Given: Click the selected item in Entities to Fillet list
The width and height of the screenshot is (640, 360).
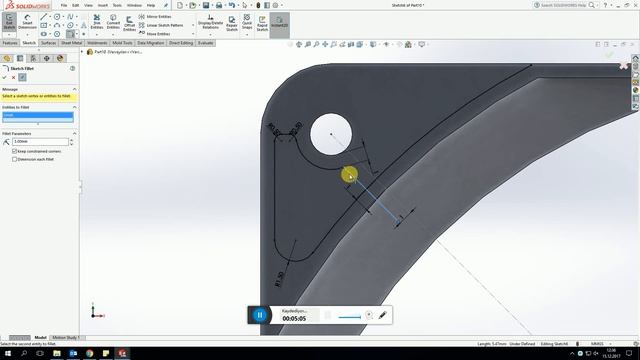Looking at the screenshot, I should pos(38,115).
